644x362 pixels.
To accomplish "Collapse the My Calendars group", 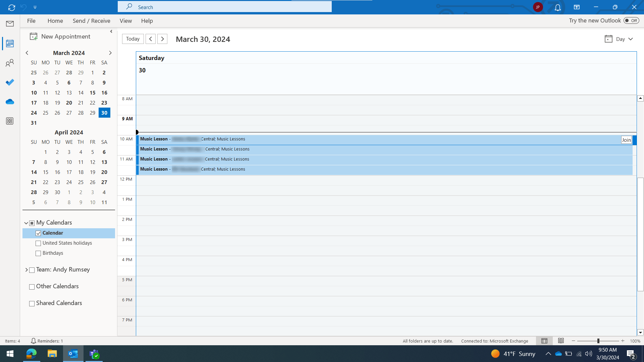I will pos(26,223).
